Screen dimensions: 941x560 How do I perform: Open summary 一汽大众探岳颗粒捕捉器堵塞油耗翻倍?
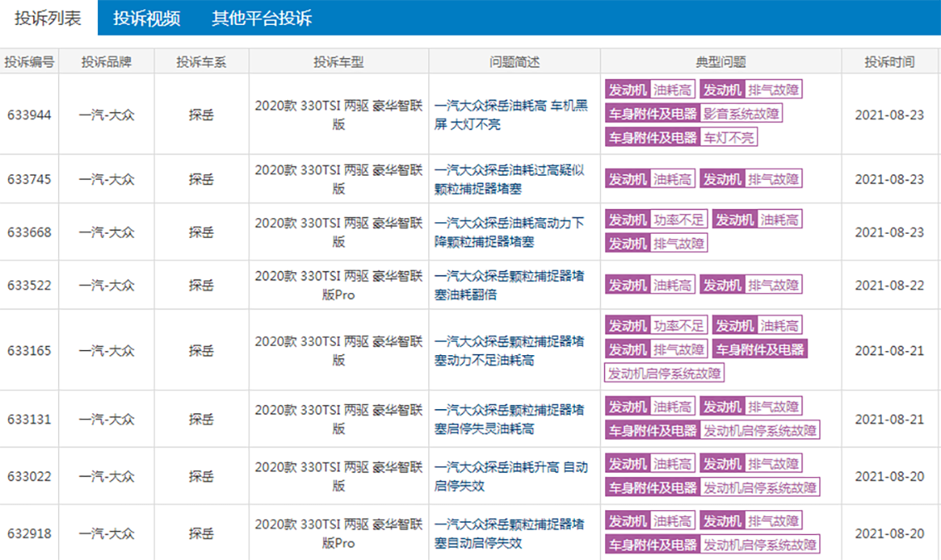pos(510,285)
